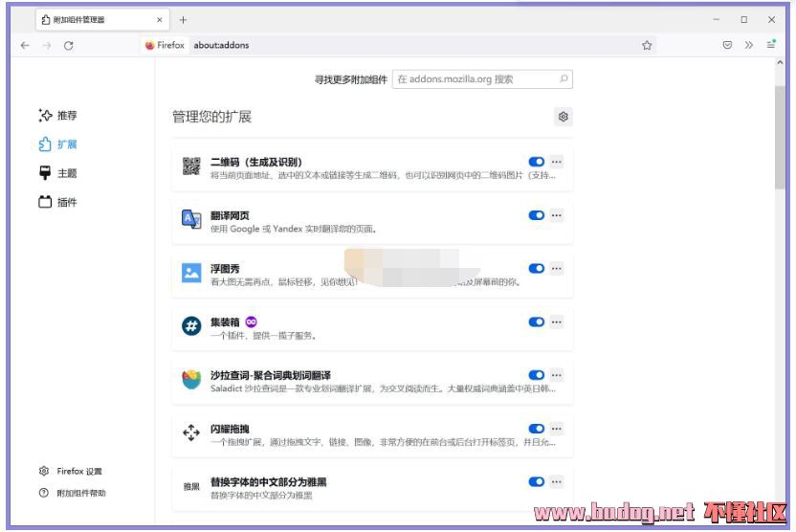The height and width of the screenshot is (532, 796).
Task: Toggle the 集装箱 extension off
Action: pos(537,321)
